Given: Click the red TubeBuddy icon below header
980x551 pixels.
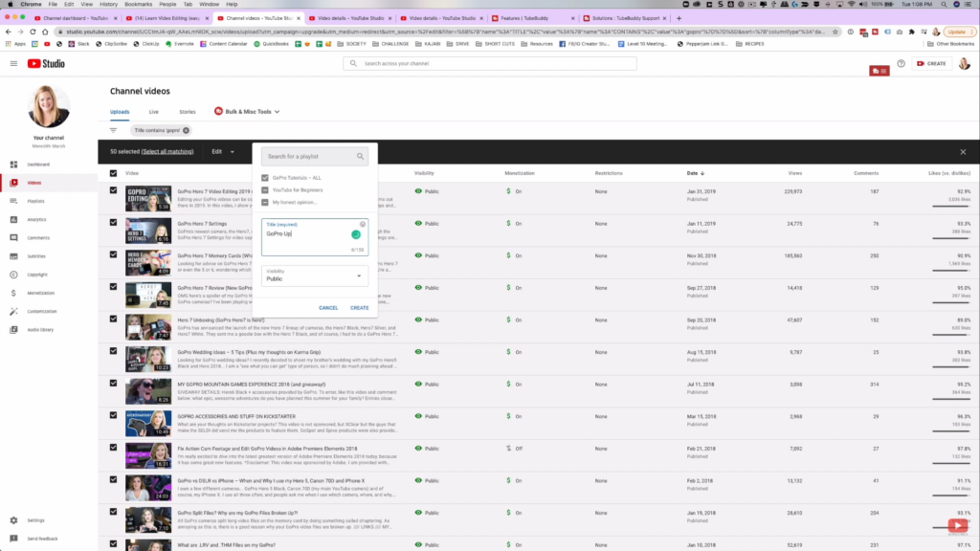Looking at the screenshot, I should tap(879, 71).
